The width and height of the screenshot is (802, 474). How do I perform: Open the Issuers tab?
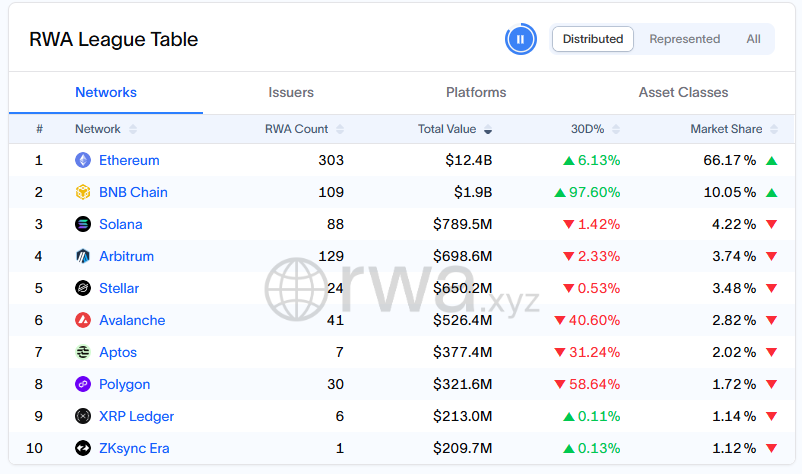291,93
